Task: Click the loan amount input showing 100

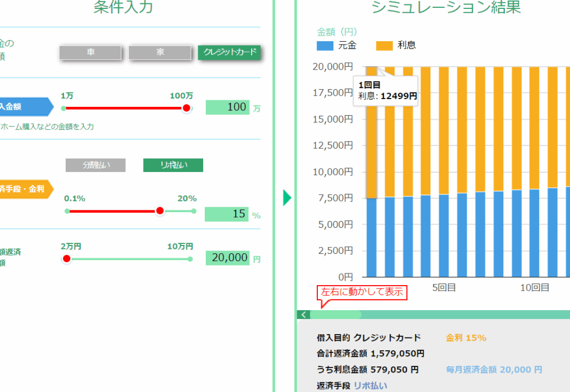Action: 227,107
